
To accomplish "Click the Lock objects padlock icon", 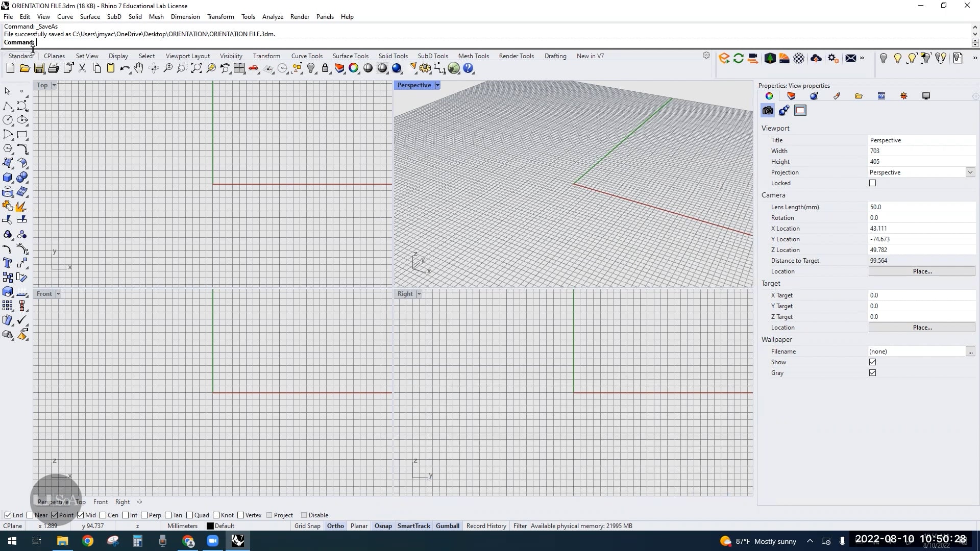I will 325,68.
